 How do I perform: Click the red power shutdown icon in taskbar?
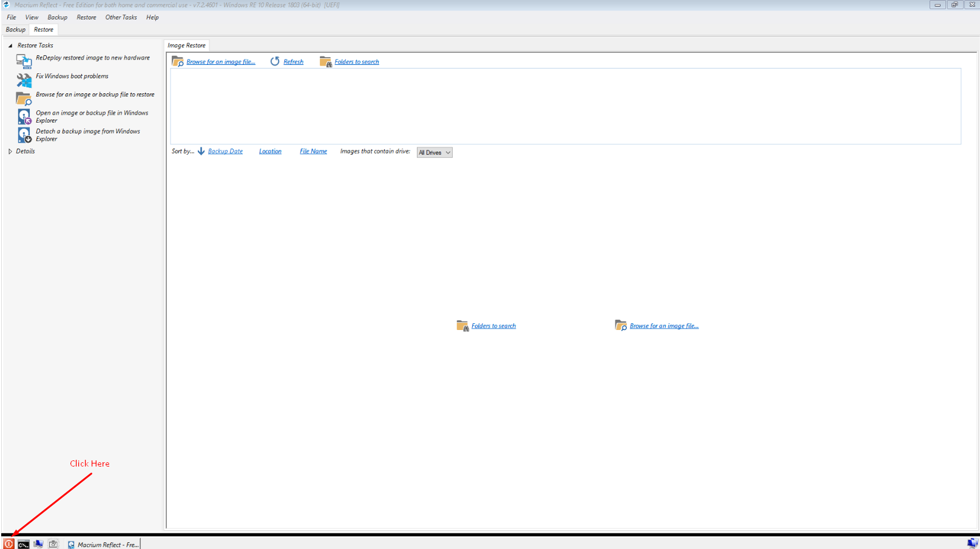[x=8, y=544]
